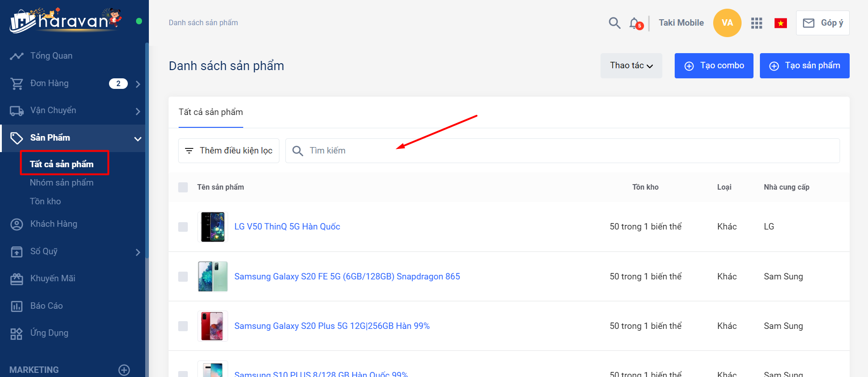Open the Thao tác dropdown
Viewport: 868px width, 377px height.
(x=631, y=66)
